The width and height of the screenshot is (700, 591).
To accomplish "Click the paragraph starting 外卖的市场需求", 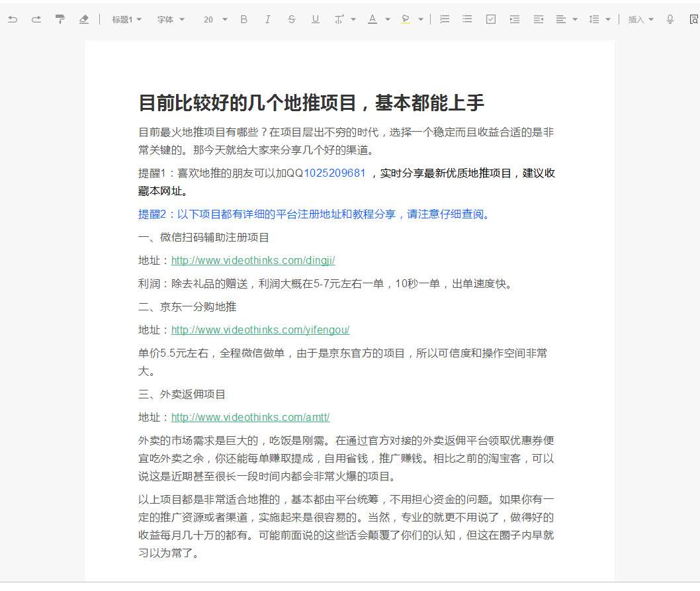I will point(346,459).
